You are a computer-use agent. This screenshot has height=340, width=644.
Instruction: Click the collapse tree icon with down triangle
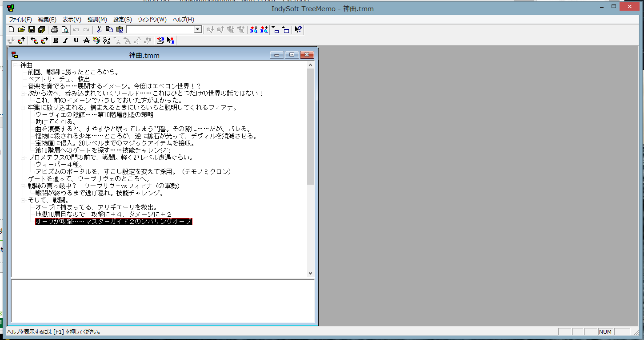point(276,30)
